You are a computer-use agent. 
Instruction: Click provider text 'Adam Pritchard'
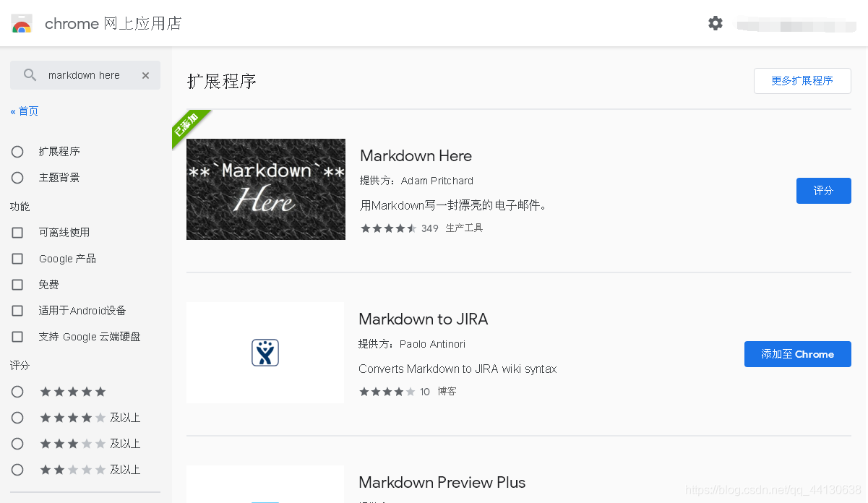pos(437,181)
